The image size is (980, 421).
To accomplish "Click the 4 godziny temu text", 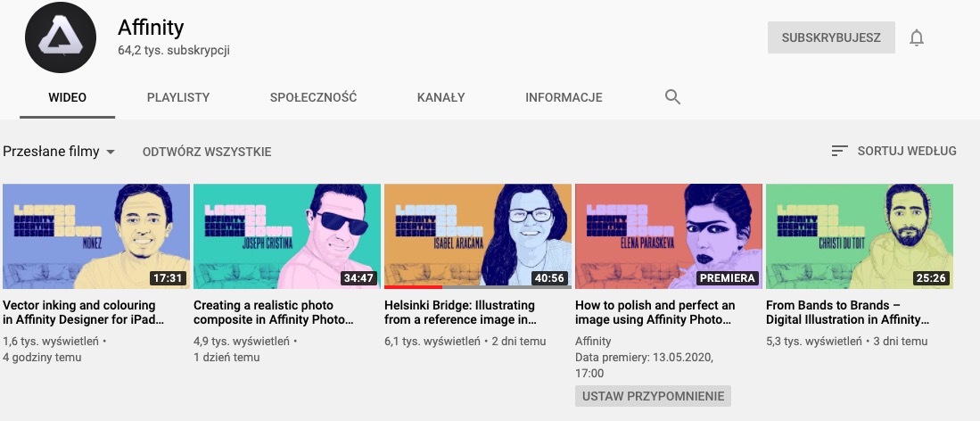I will (42, 358).
